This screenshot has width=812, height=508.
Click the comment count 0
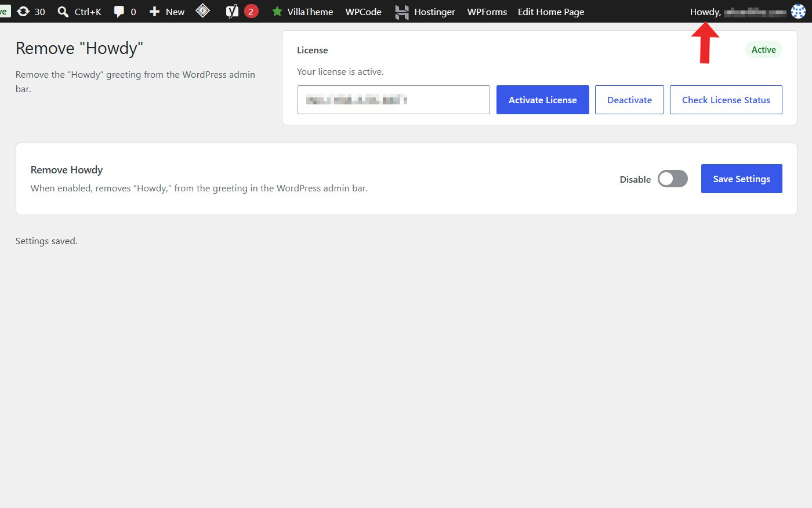(133, 12)
